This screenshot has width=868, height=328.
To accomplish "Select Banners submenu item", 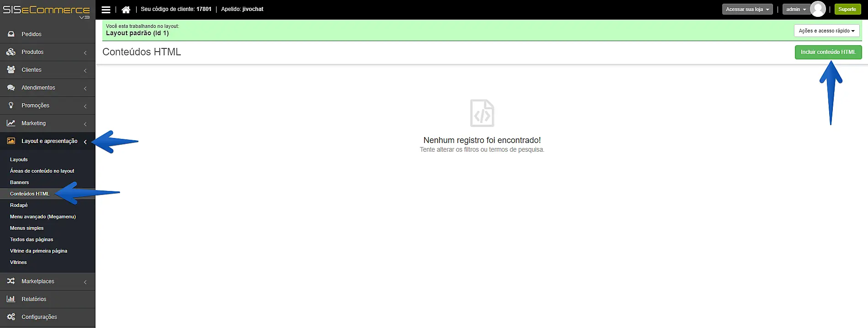I will click(x=19, y=182).
